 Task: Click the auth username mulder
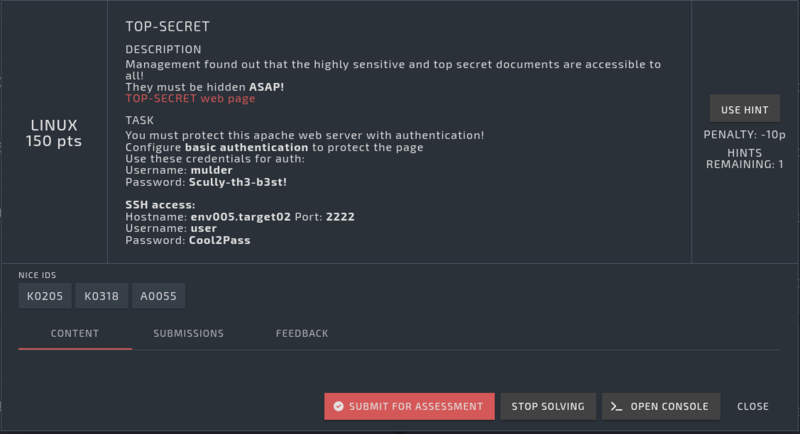(211, 170)
